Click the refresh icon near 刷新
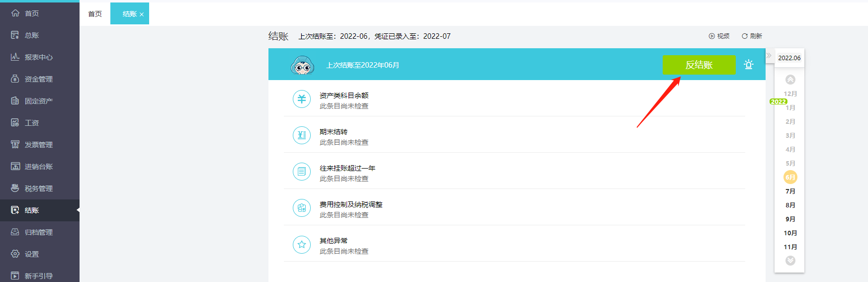The width and height of the screenshot is (868, 282). [x=745, y=36]
